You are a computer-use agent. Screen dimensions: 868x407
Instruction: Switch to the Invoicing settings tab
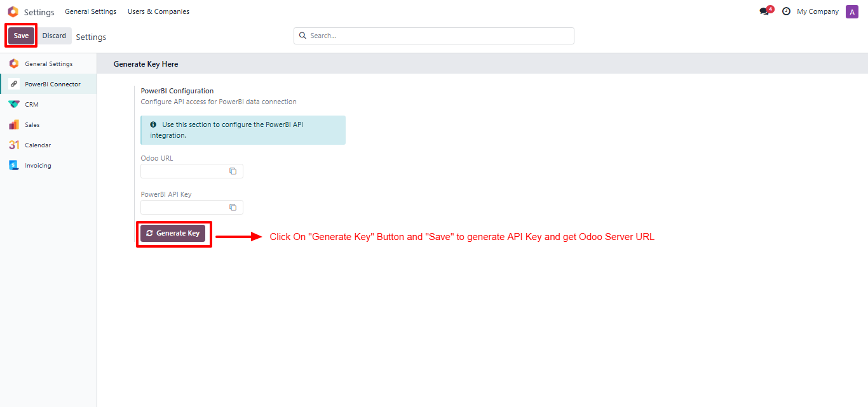point(48,165)
